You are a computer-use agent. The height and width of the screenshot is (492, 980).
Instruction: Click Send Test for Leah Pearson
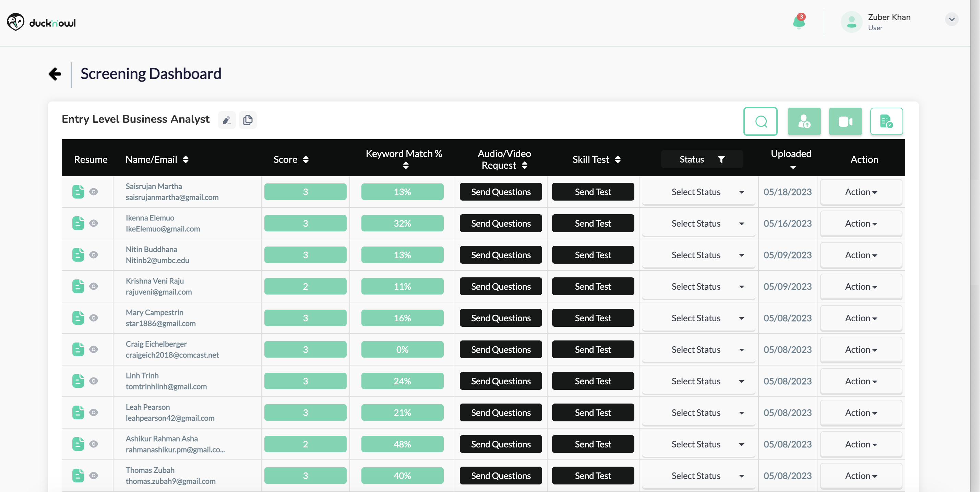[x=592, y=412]
